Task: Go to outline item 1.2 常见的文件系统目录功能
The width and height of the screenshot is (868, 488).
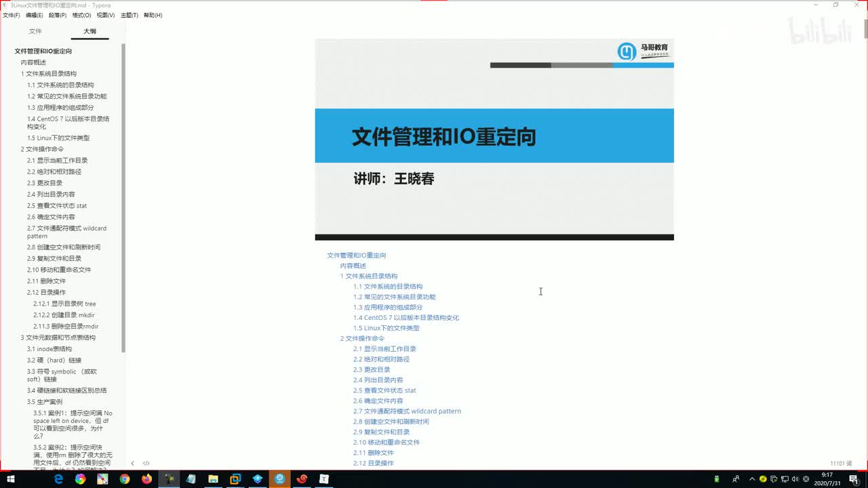Action: [67, 96]
